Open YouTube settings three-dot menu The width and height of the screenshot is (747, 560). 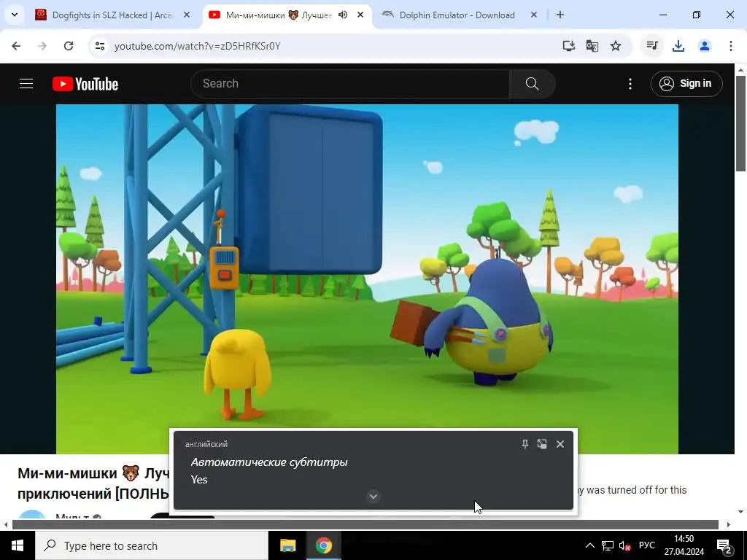coord(630,84)
